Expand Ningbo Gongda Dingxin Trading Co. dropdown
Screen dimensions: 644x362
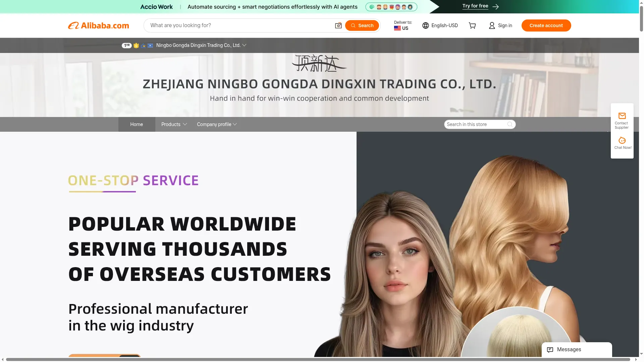(x=244, y=45)
